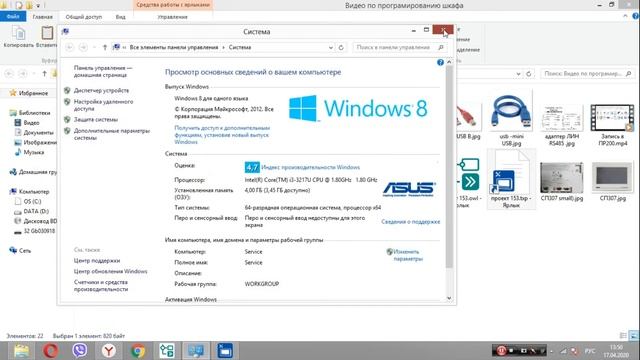
Task: Click up arrow in Система window navigation
Action: pos(105,47)
